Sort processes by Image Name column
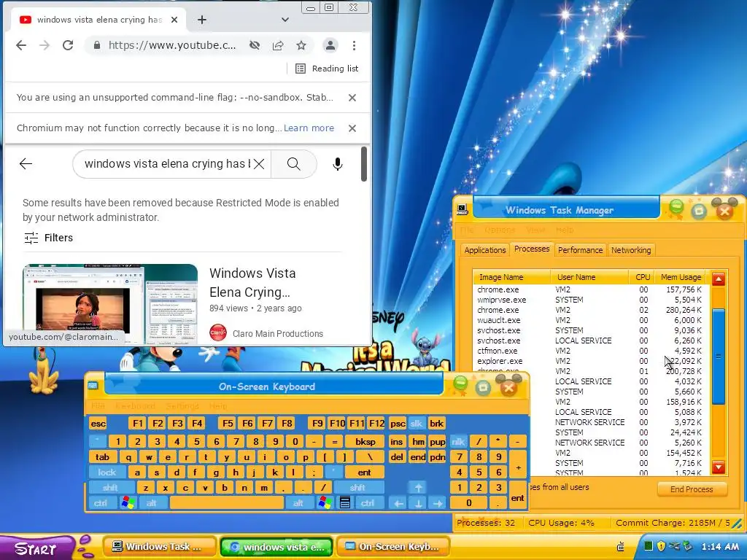The height and width of the screenshot is (560, 747). (512, 277)
